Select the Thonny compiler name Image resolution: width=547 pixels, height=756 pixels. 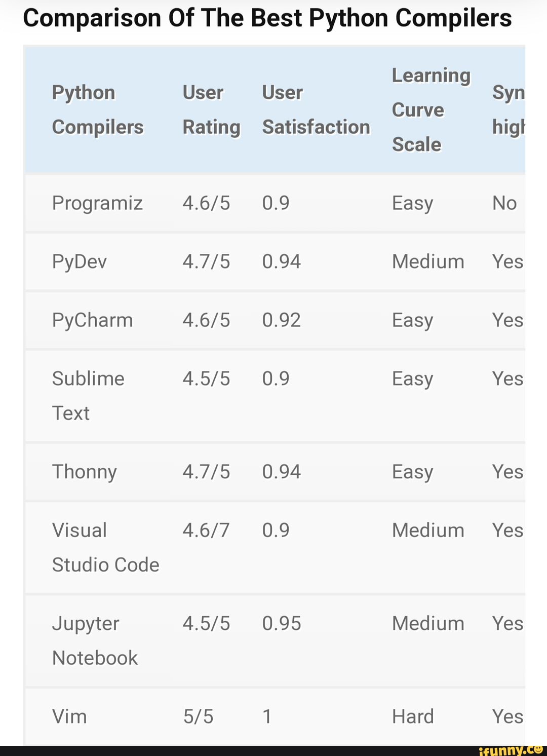point(85,472)
